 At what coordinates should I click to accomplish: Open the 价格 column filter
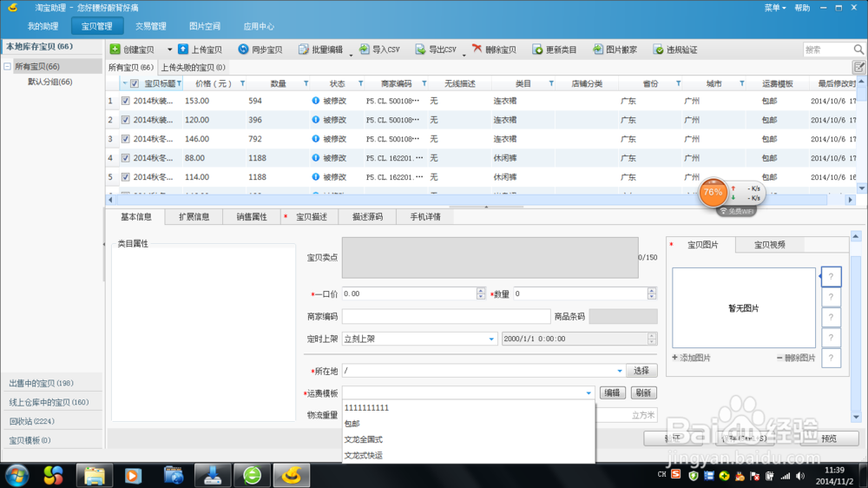coord(242,83)
